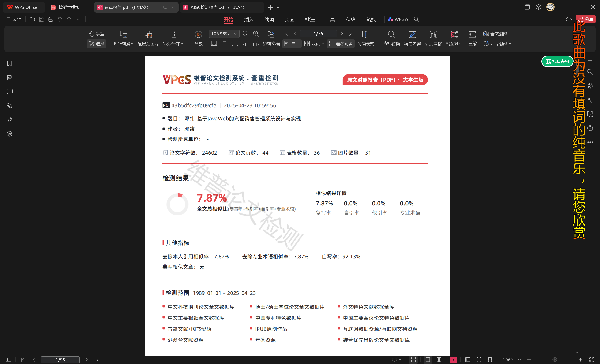
Task: Select the Hand tool (手型)
Action: coord(97,33)
